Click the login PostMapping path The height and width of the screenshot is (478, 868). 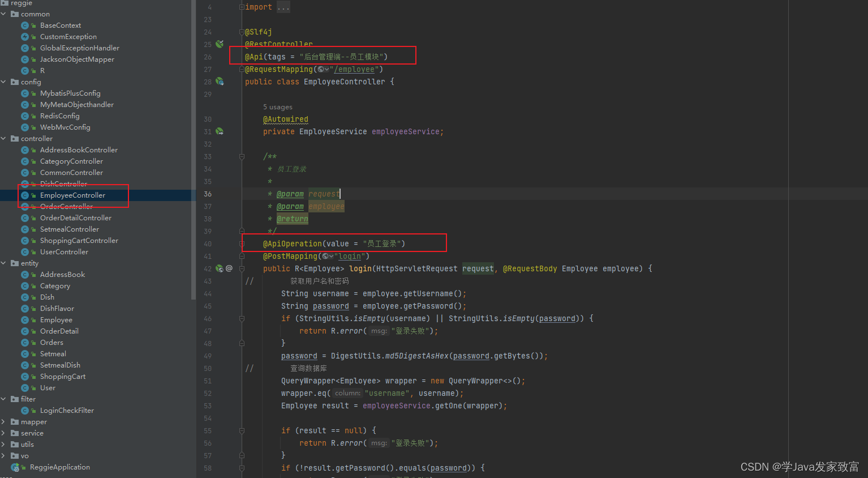(x=350, y=257)
